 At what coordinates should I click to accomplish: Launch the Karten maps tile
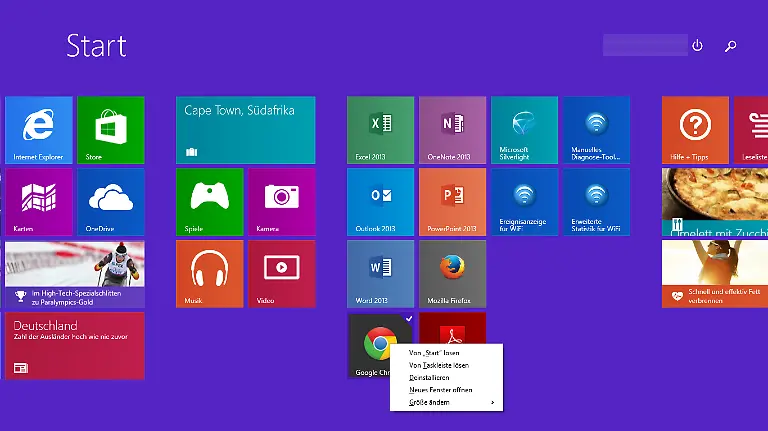click(39, 202)
